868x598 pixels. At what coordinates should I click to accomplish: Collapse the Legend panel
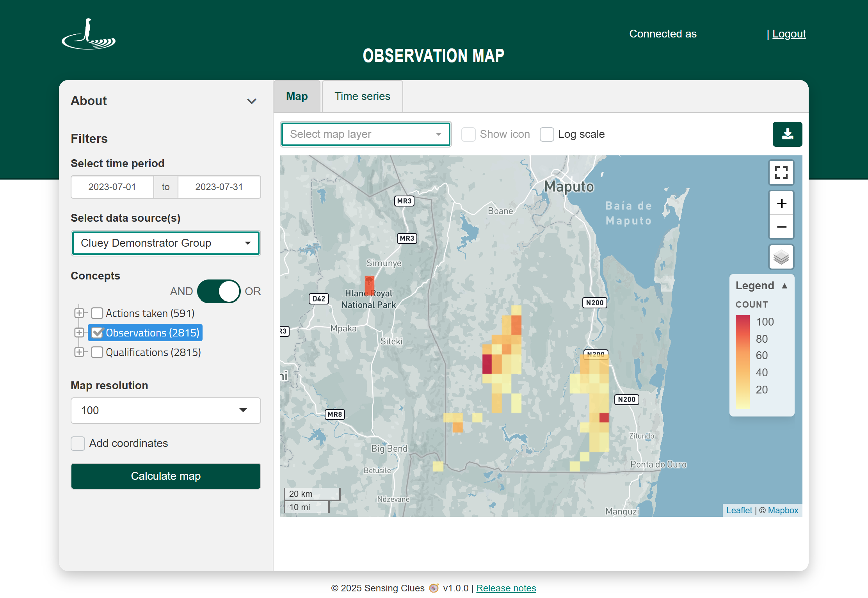pyautogui.click(x=784, y=286)
